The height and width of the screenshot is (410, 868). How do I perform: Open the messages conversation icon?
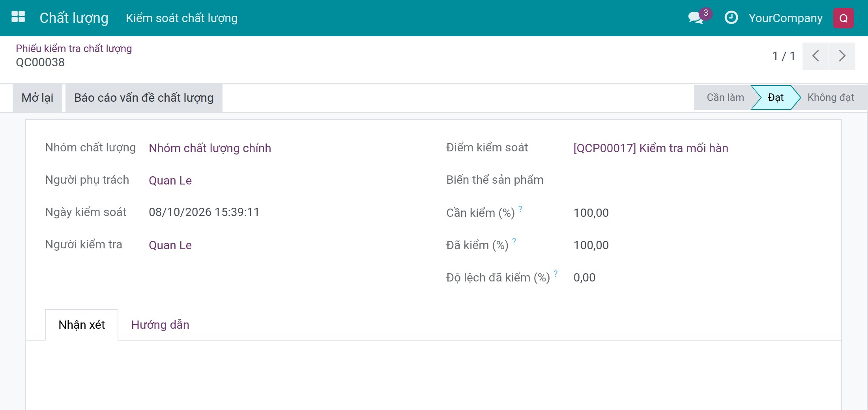coord(696,18)
